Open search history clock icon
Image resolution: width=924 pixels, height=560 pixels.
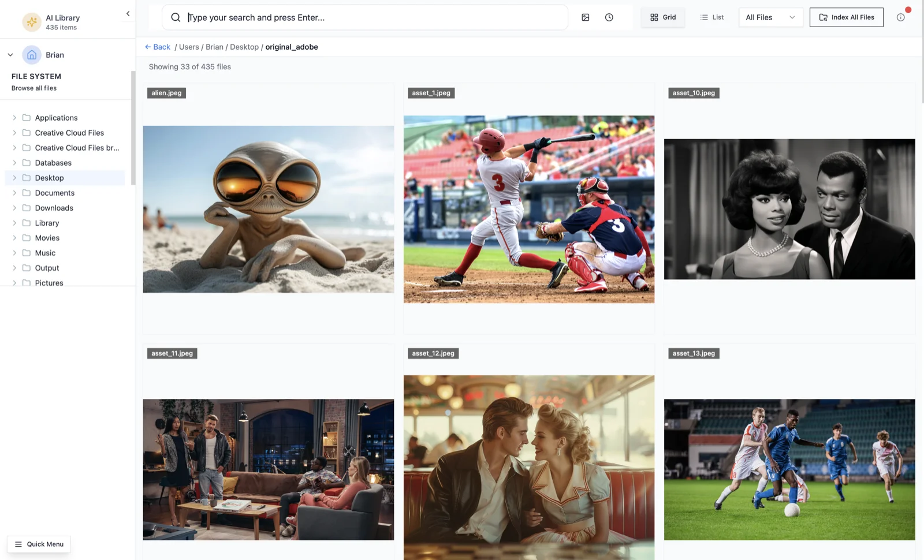pyautogui.click(x=609, y=17)
